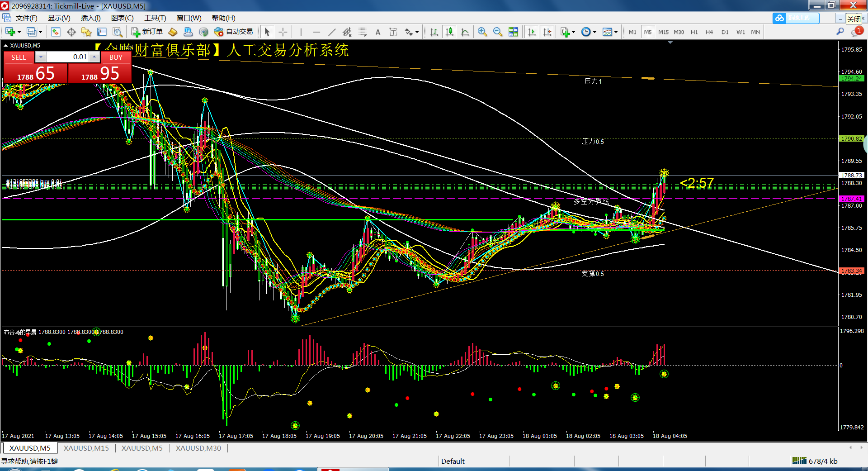Zoom out on the chart
868x471 pixels.
498,32
